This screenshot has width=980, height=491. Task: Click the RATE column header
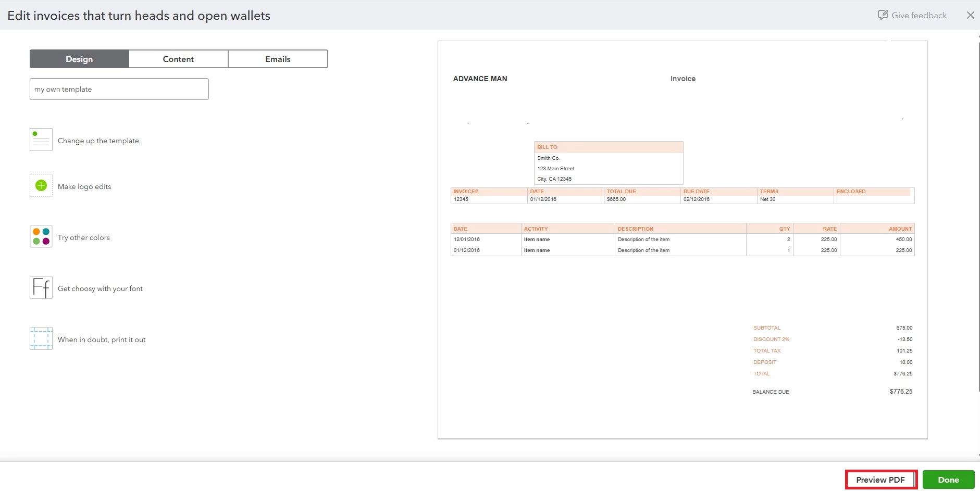[x=830, y=229]
